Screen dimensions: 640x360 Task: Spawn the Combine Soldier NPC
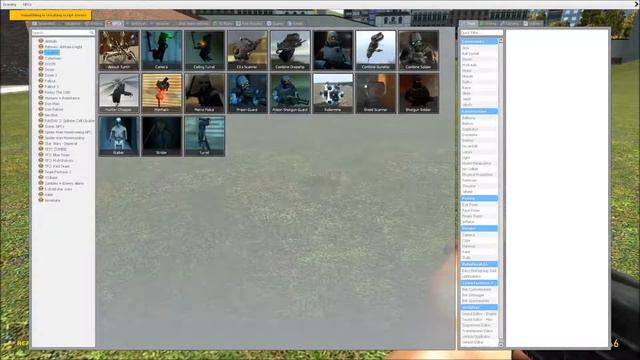coord(419,51)
